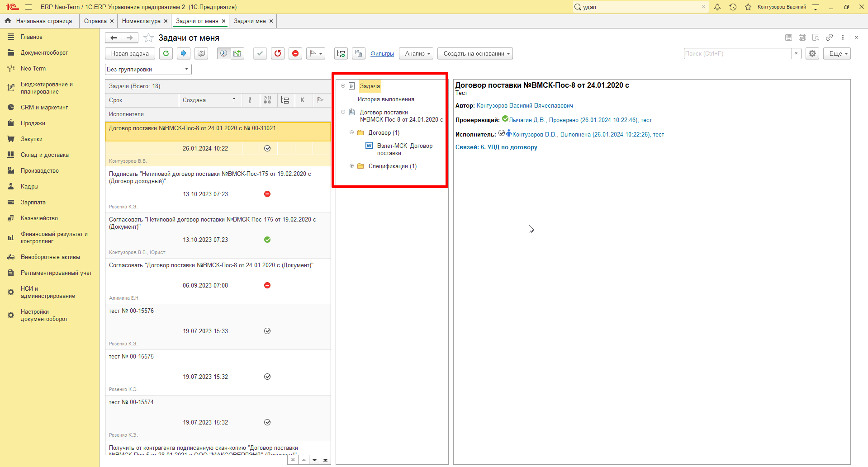
Task: Click the print icon top right
Action: (802, 38)
